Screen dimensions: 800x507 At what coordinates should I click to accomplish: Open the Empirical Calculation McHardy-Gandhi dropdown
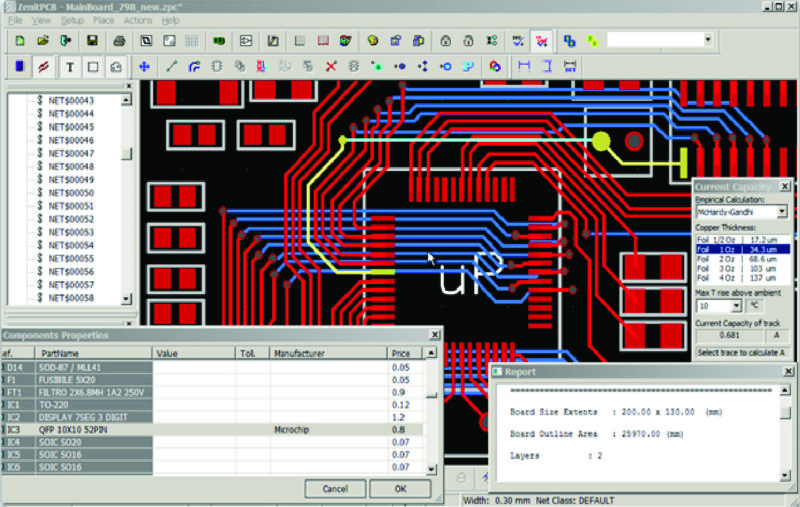[781, 212]
